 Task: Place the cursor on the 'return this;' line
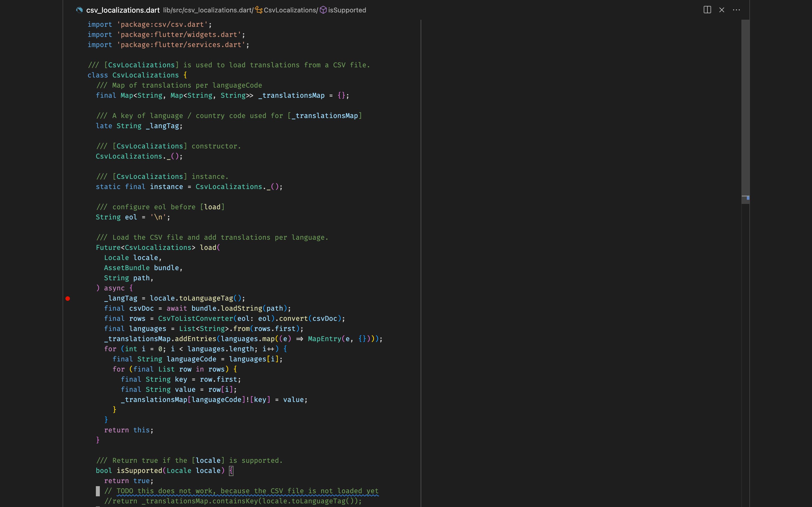point(129,430)
